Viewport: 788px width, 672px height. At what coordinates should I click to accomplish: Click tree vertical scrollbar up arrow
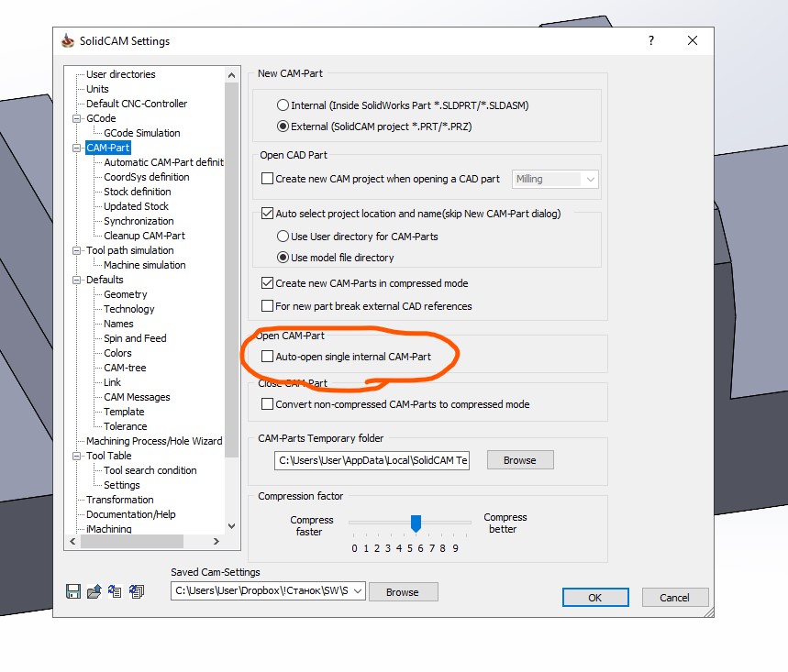(232, 75)
